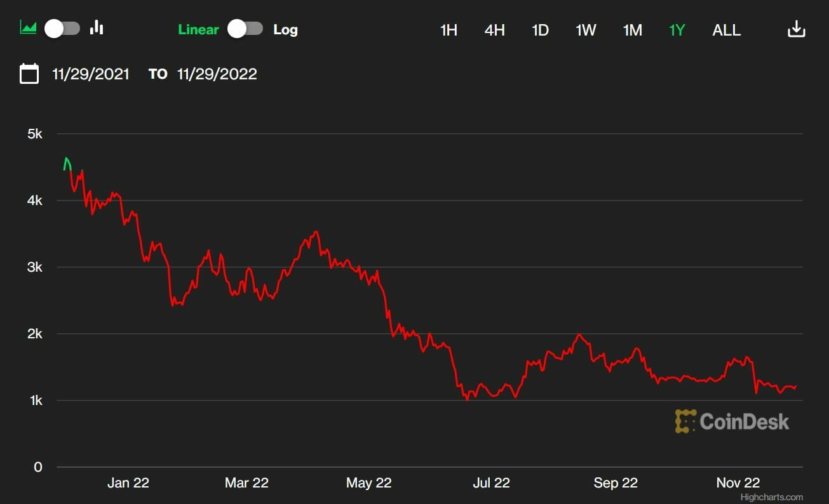Click the Sep 22 x-axis label
The height and width of the screenshot is (504, 829).
pos(616,483)
